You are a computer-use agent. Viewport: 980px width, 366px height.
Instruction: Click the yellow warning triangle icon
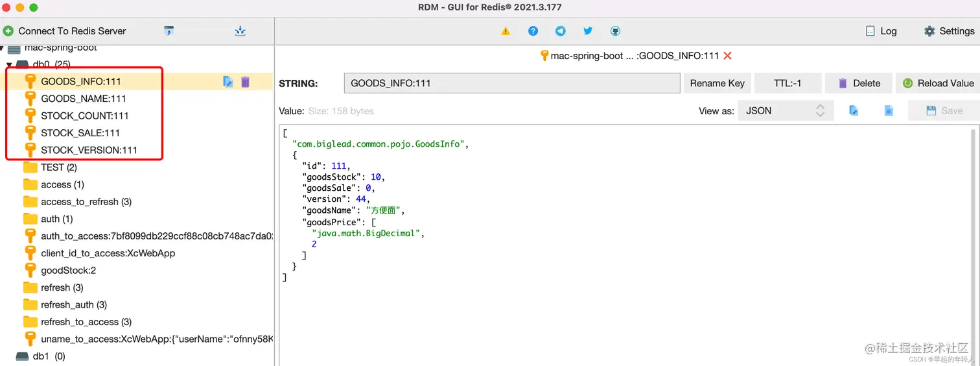[506, 31]
